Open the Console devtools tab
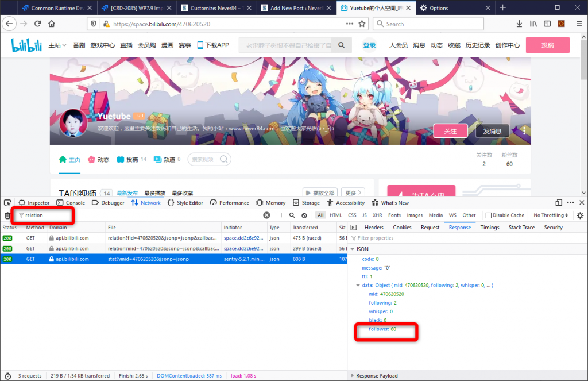 [x=71, y=203]
